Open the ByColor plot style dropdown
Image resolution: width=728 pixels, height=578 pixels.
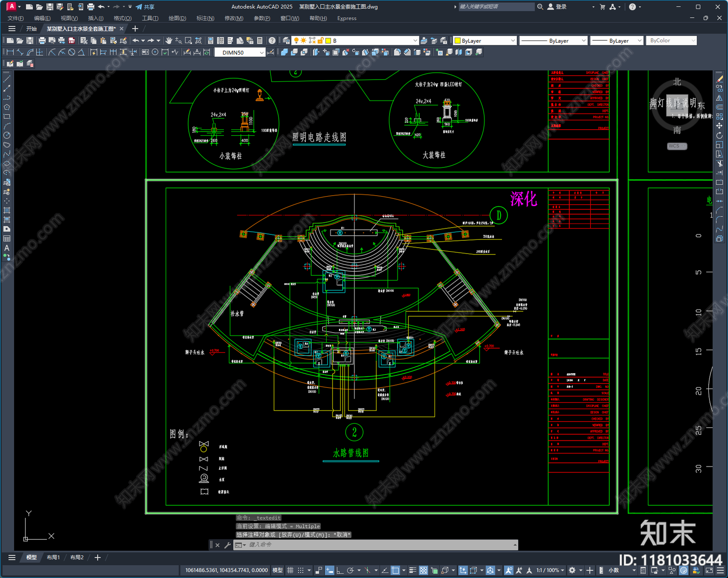pyautogui.click(x=671, y=41)
